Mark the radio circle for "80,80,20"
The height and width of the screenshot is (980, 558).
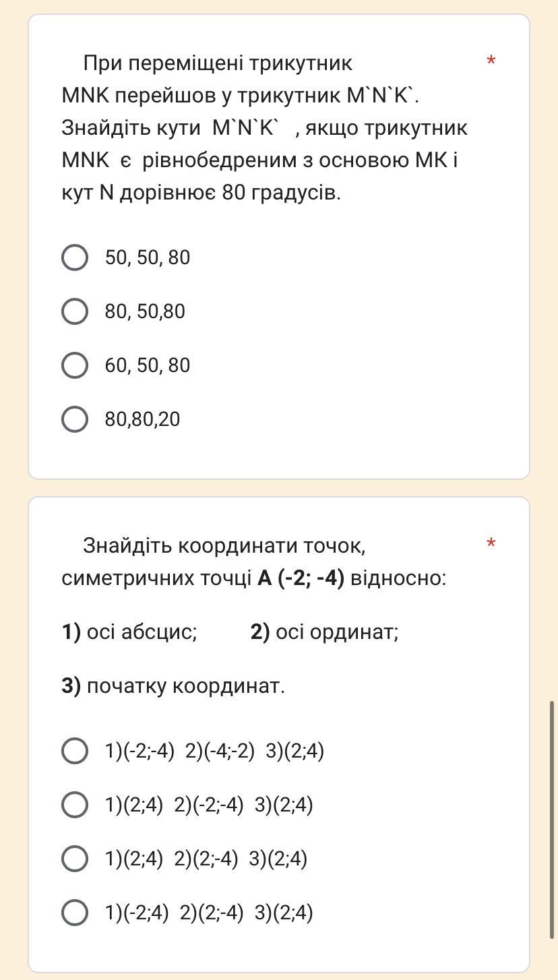tap(75, 419)
